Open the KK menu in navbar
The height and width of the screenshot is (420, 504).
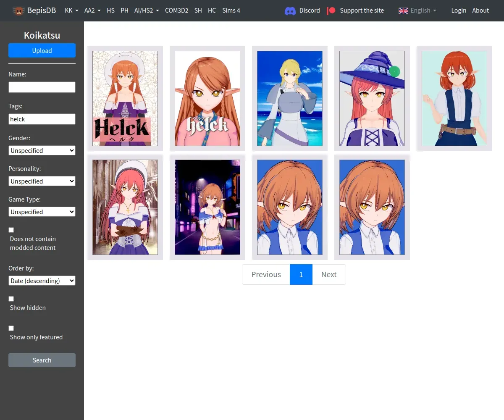click(71, 10)
